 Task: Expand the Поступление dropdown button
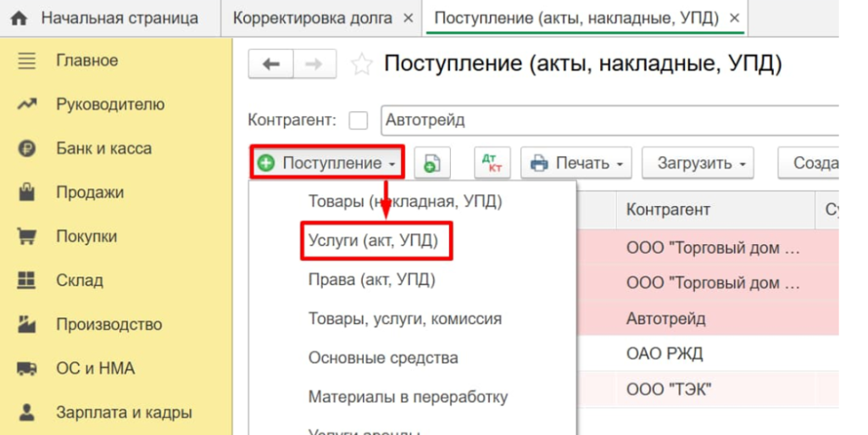pyautogui.click(x=327, y=163)
